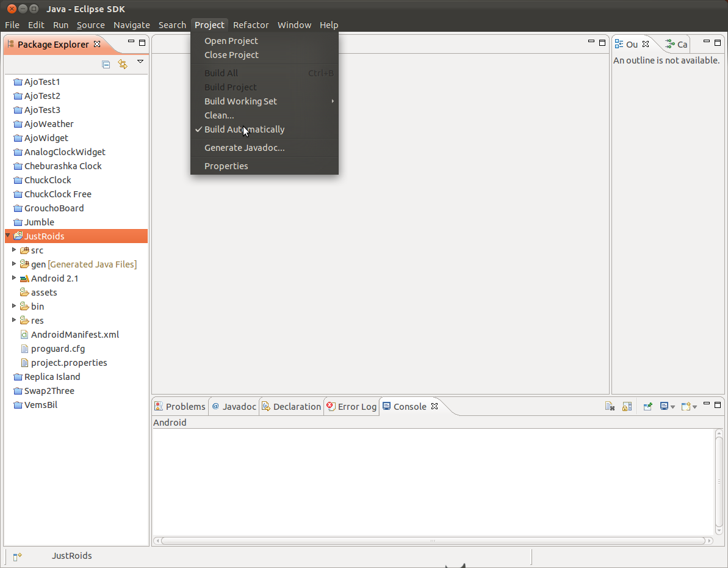Screen dimensions: 728x568
Task: Click Clear Console icon
Action: [610, 406]
